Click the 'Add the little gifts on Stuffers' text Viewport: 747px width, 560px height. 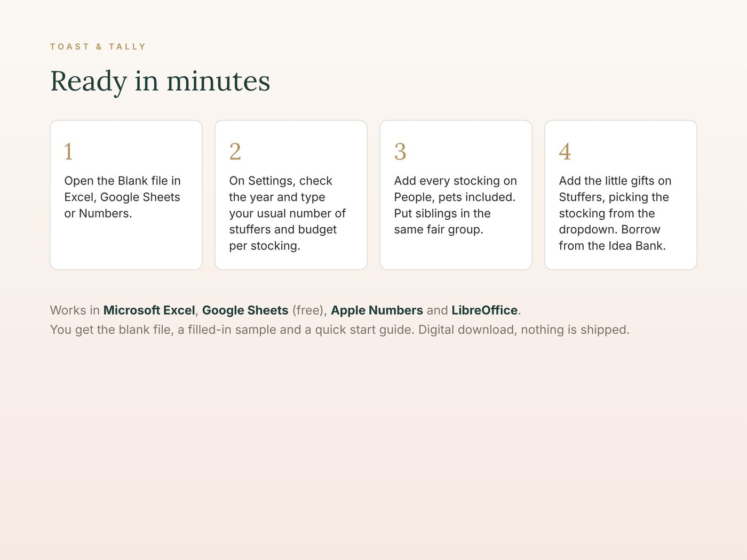[615, 213]
